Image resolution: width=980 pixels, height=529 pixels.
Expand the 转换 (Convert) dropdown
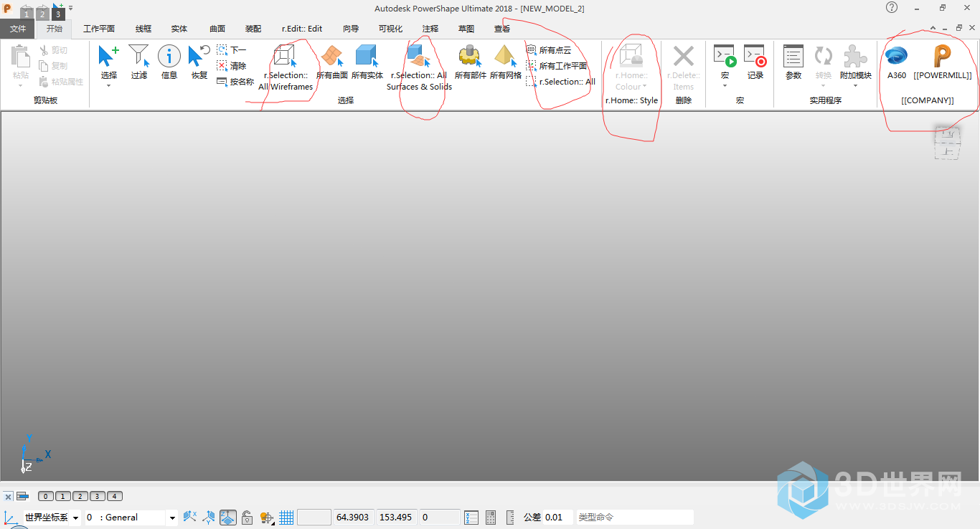pyautogui.click(x=823, y=86)
